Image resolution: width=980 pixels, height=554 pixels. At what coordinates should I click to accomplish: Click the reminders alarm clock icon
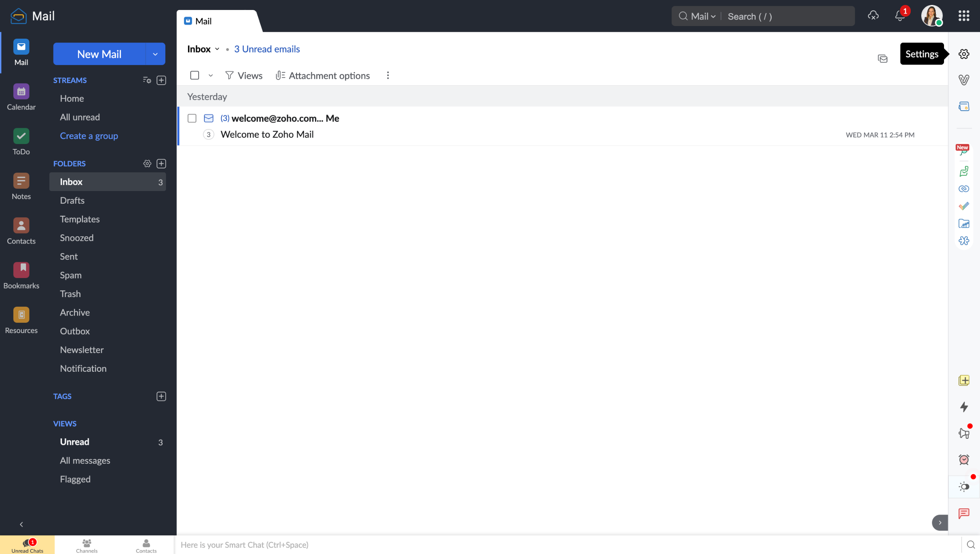tap(964, 459)
